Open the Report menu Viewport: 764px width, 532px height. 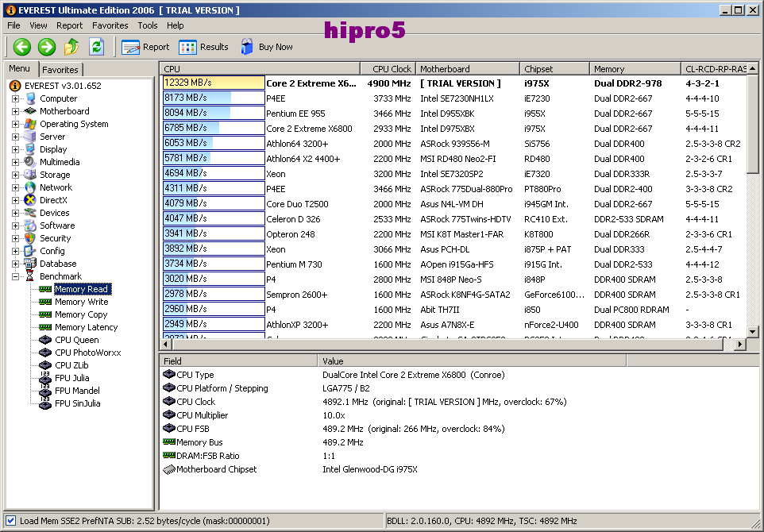70,25
